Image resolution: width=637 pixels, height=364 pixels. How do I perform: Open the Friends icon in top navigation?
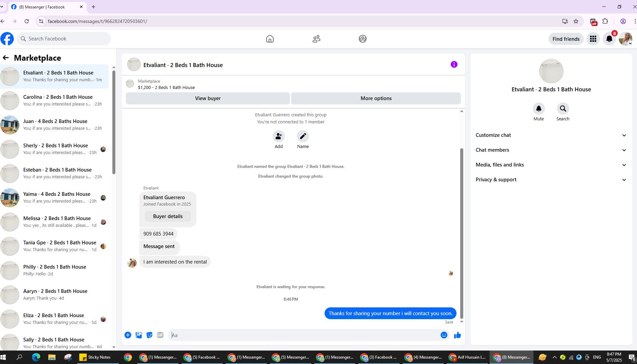(x=316, y=39)
